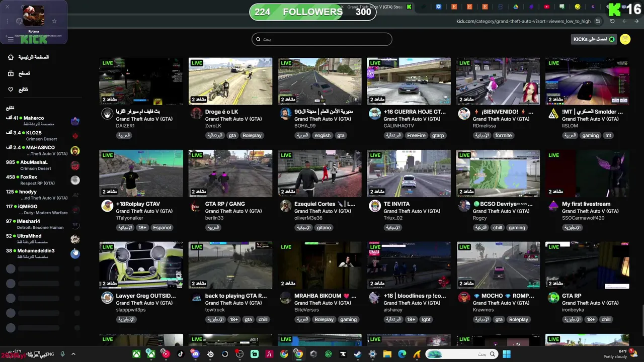Click the Grand Theft Auto V category under towtruck
This screenshot has width=644, height=362.
233,303
